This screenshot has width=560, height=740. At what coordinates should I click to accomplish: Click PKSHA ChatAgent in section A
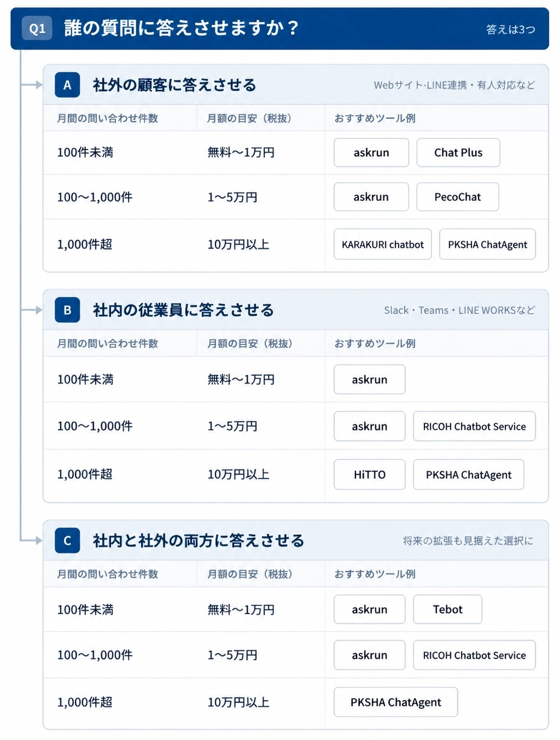coord(487,244)
